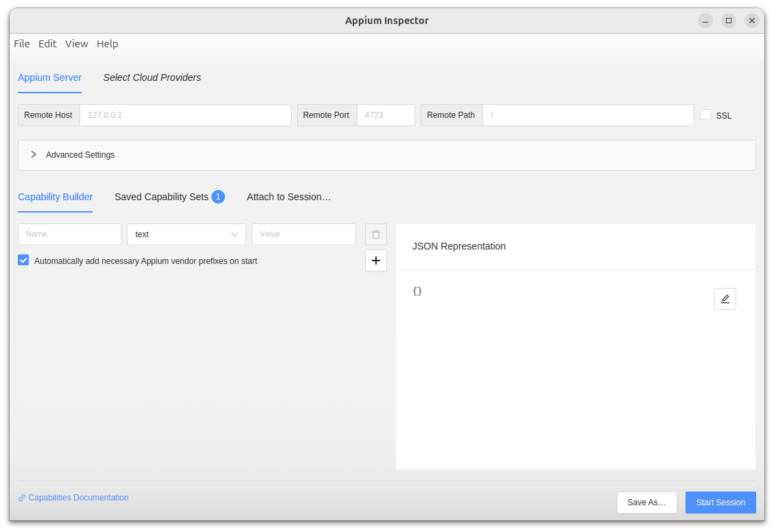This screenshot has height=532, width=774.
Task: Open the File menu
Action: tap(22, 44)
